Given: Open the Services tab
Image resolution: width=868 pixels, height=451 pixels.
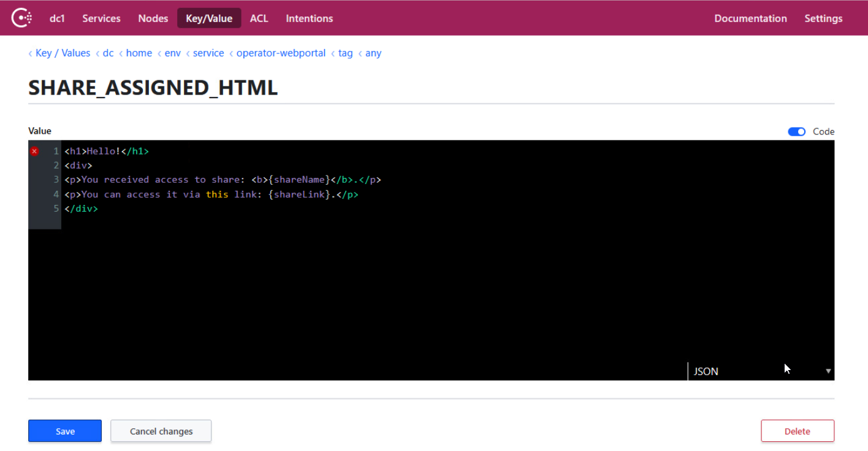Looking at the screenshot, I should 101,18.
